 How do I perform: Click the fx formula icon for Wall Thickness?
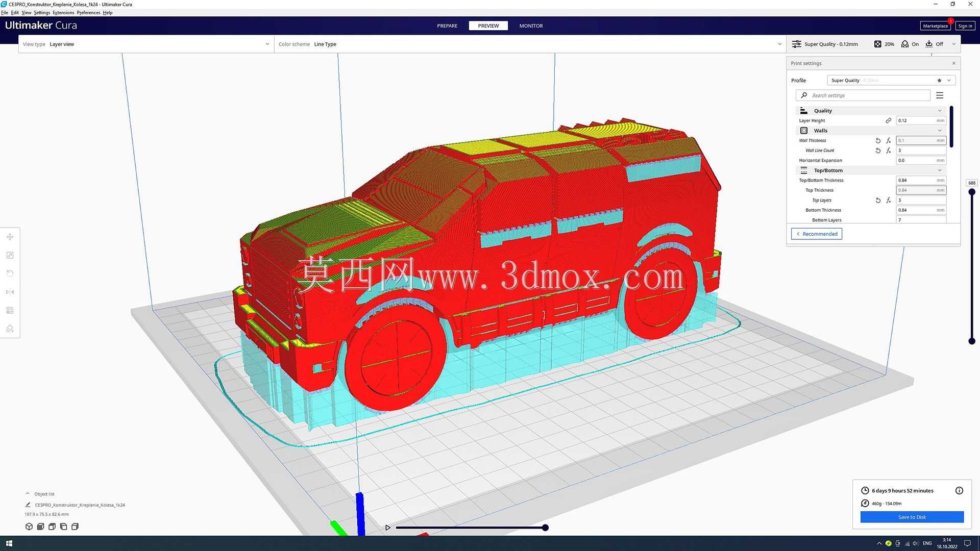889,140
